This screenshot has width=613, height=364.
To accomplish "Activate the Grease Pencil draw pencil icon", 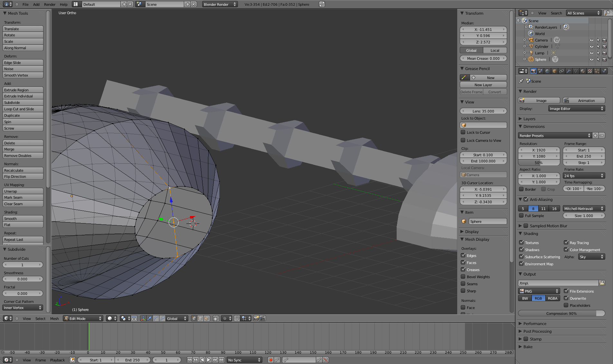I will [464, 77].
